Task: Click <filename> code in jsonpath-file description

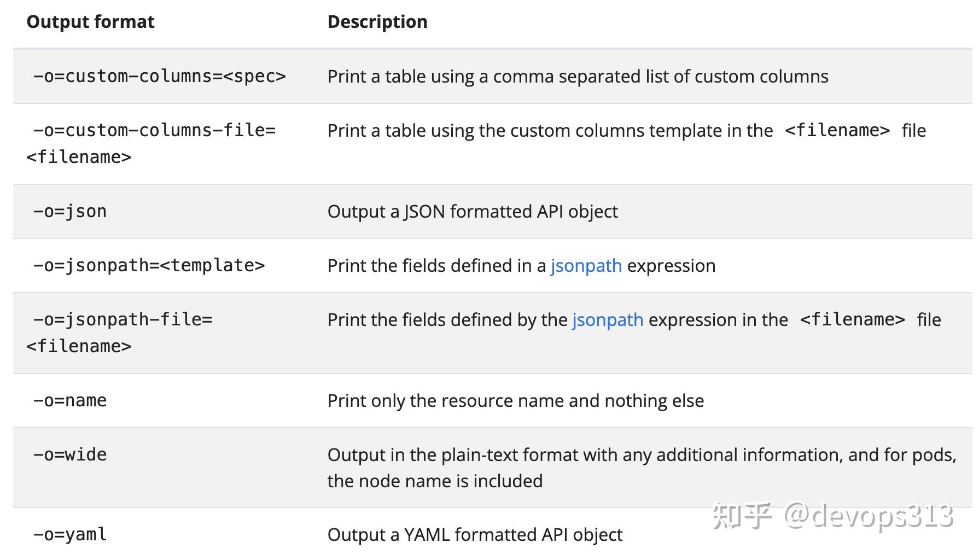Action: click(853, 320)
